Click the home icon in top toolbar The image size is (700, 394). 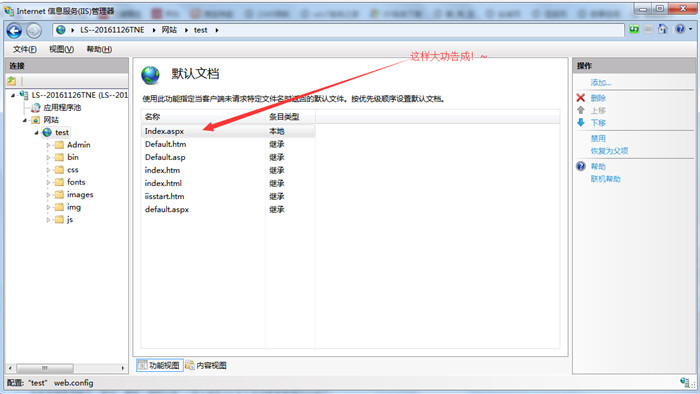(x=663, y=29)
